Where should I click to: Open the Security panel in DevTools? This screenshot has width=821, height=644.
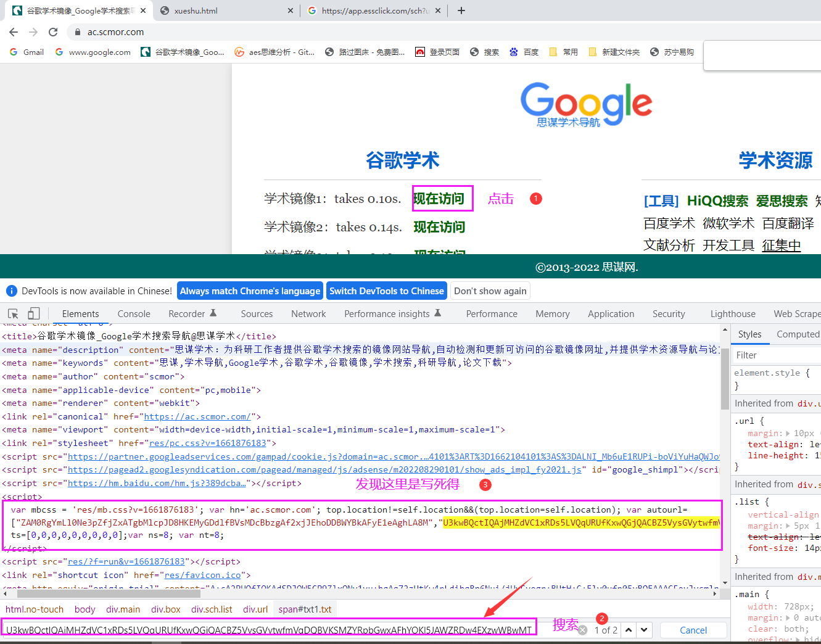(x=669, y=314)
